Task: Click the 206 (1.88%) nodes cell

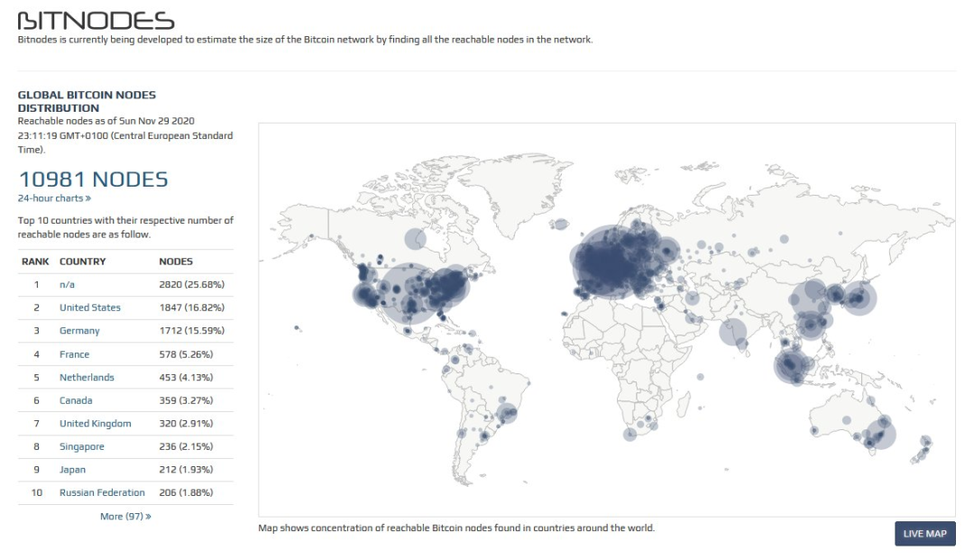Action: pyautogui.click(x=187, y=492)
